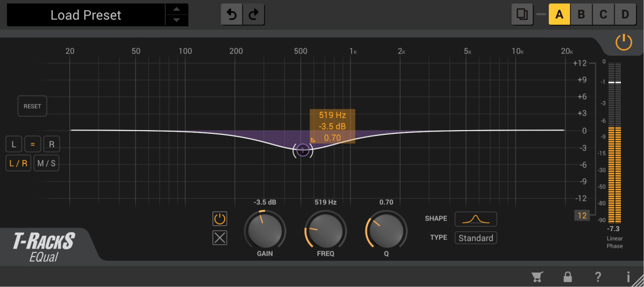Image resolution: width=644 pixels, height=287 pixels.
Task: Toggle the selected band power button
Action: (x=220, y=219)
